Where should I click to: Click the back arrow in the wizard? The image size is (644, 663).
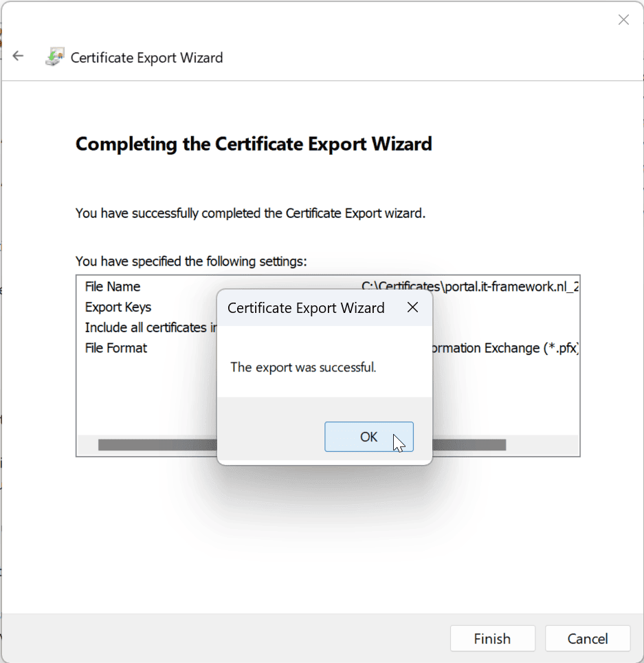point(18,56)
